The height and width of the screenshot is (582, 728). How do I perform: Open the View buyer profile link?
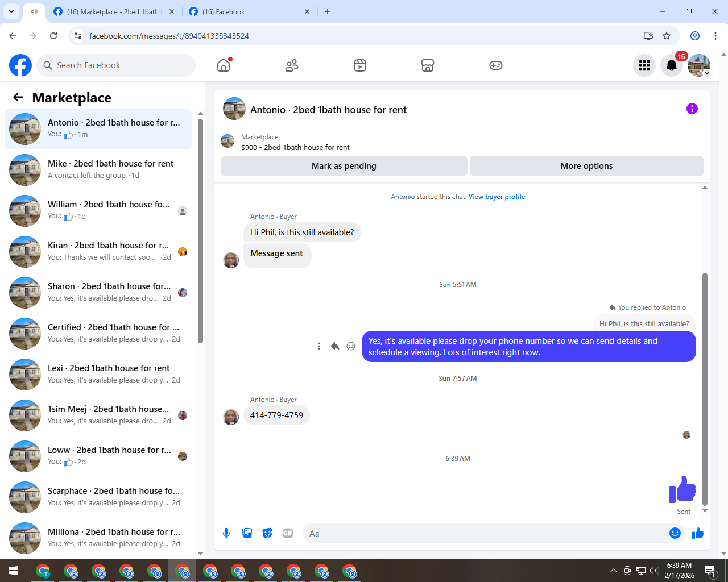click(497, 197)
